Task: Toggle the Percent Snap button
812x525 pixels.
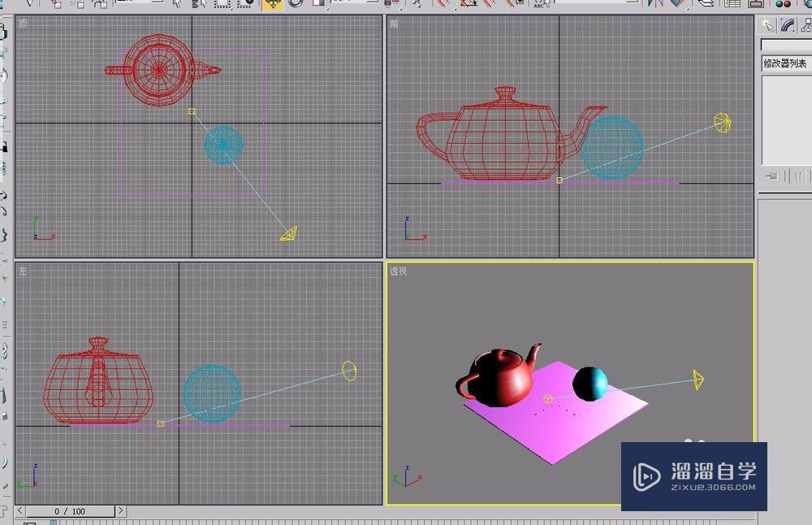Action: 491,3
